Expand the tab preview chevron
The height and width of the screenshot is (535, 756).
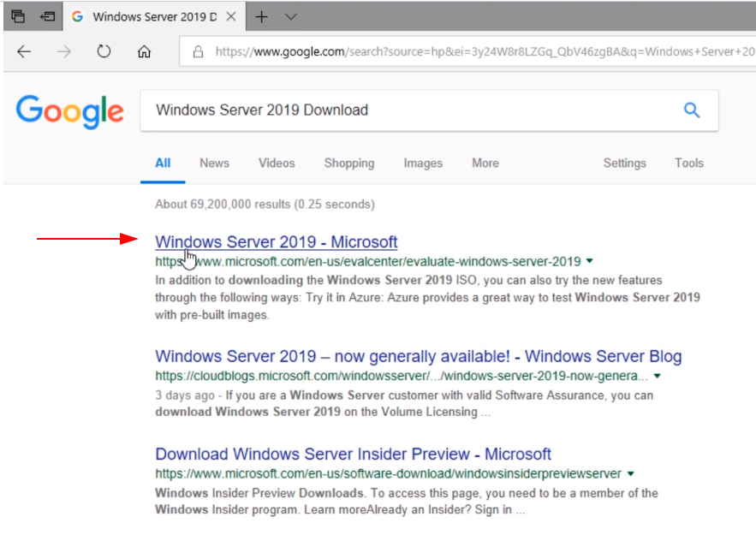point(291,16)
